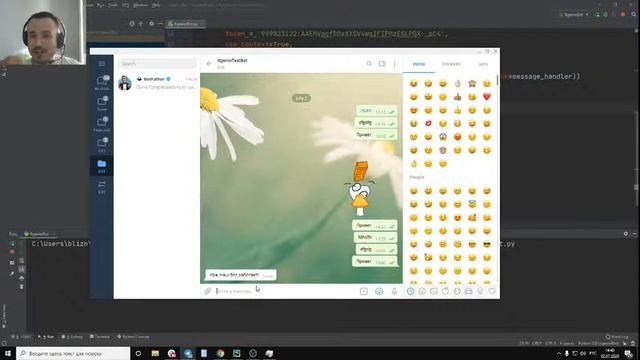Click the emoji panel scrollbar
This screenshot has height=360, width=640.
[498, 80]
